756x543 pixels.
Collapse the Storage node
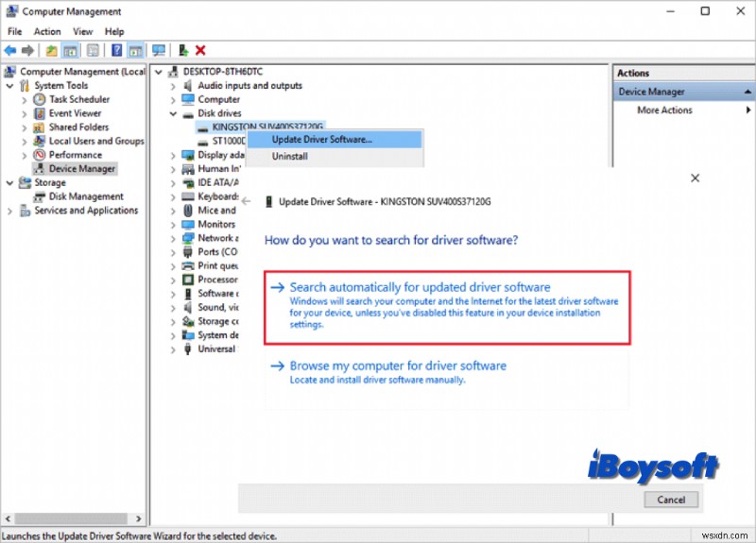coord(9,183)
